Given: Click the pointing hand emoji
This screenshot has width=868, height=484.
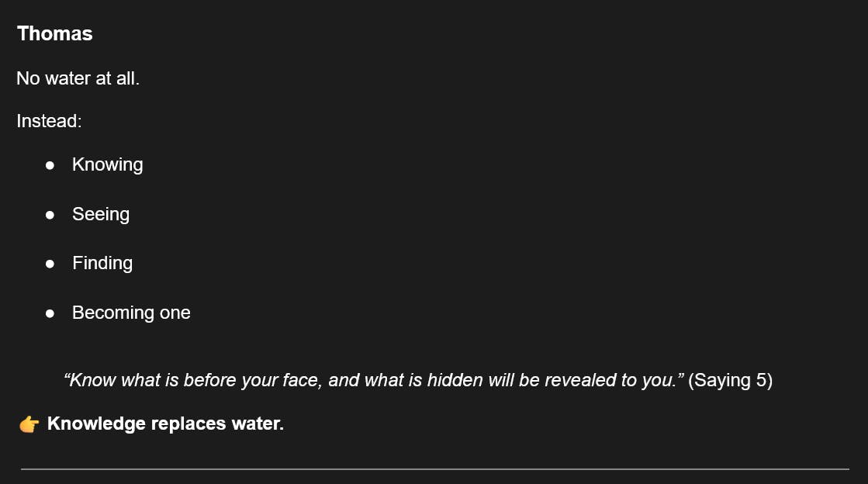Looking at the screenshot, I should coord(29,424).
